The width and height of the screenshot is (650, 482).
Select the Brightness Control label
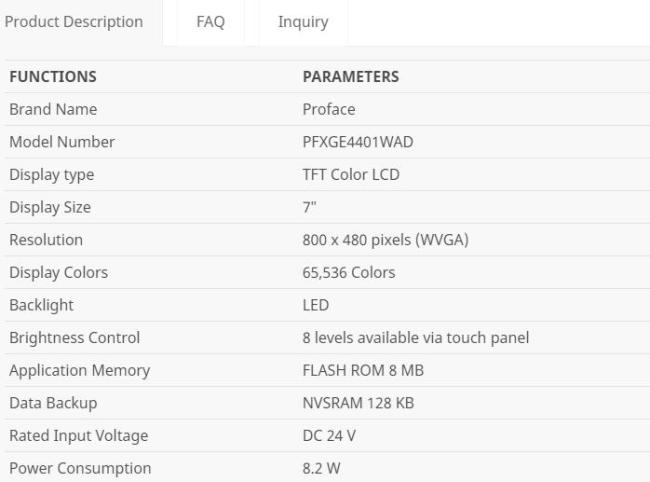[75, 338]
